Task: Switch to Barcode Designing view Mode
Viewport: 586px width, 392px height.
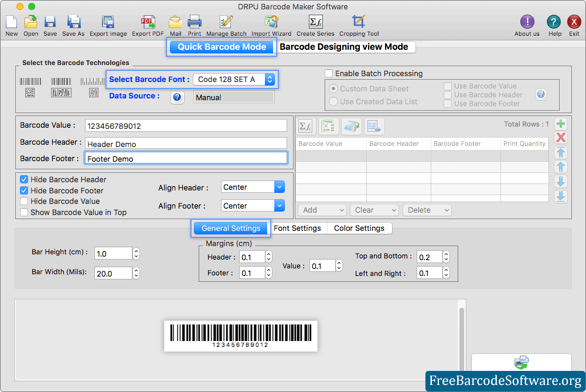Action: point(344,47)
